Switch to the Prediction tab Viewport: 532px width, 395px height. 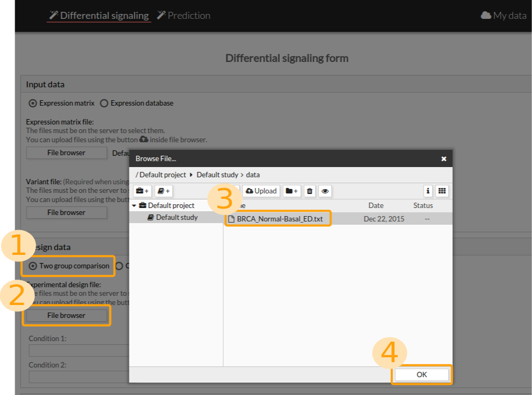pos(183,16)
